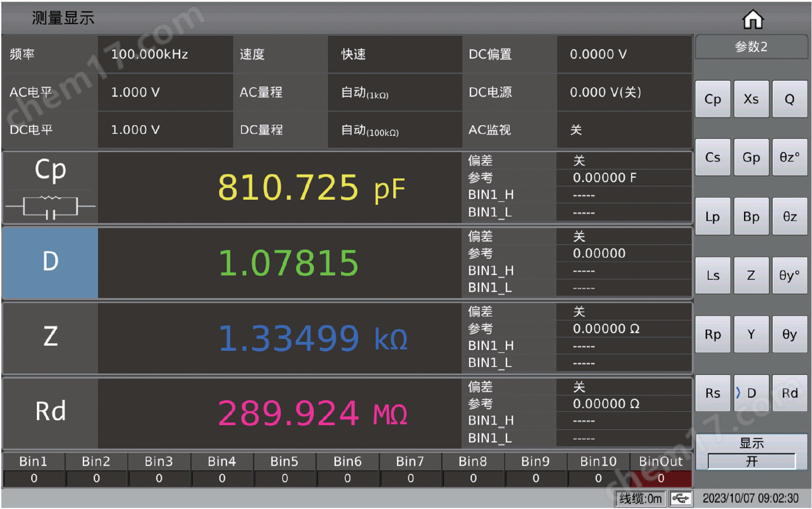This screenshot has width=812, height=509.
Task: Open the DC量程 自动 range selector
Action: (395, 130)
